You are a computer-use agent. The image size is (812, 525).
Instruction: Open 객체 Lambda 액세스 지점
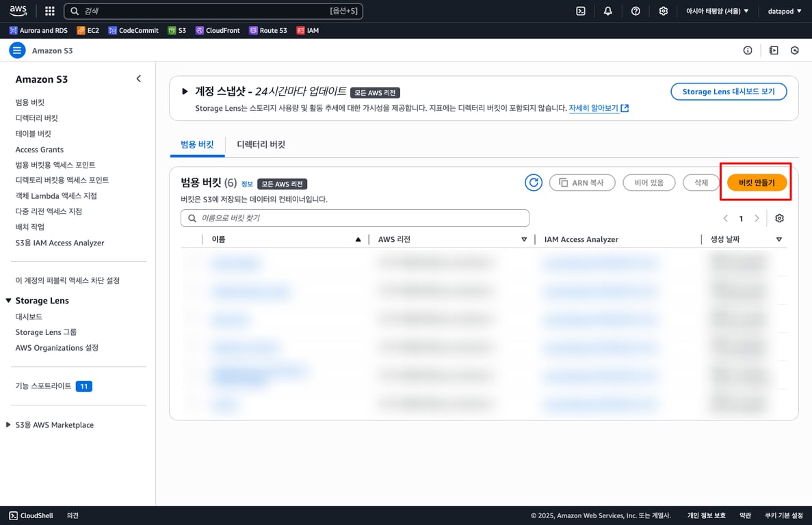tap(56, 196)
